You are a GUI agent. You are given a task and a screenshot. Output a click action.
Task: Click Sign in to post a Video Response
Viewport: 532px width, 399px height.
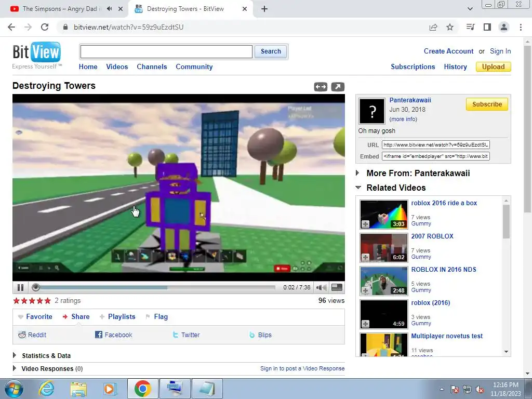coord(302,368)
